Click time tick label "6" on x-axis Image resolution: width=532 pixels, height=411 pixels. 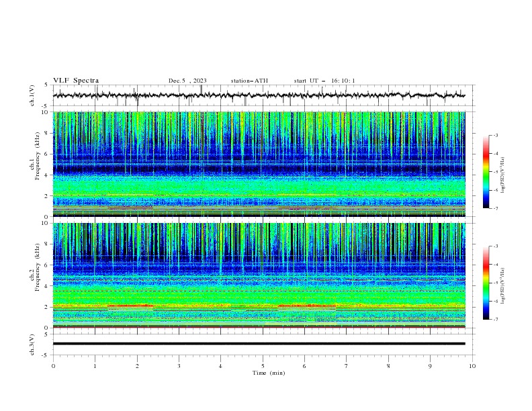coord(304,366)
